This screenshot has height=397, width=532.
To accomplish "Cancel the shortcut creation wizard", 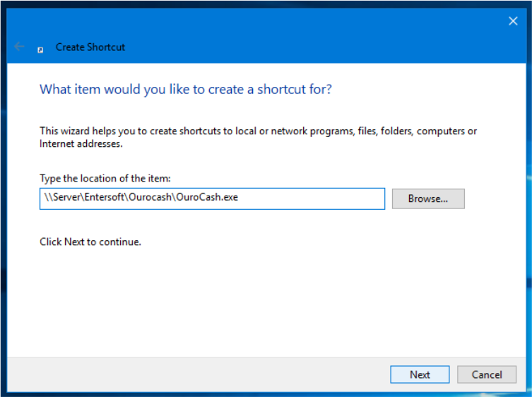I will click(487, 374).
